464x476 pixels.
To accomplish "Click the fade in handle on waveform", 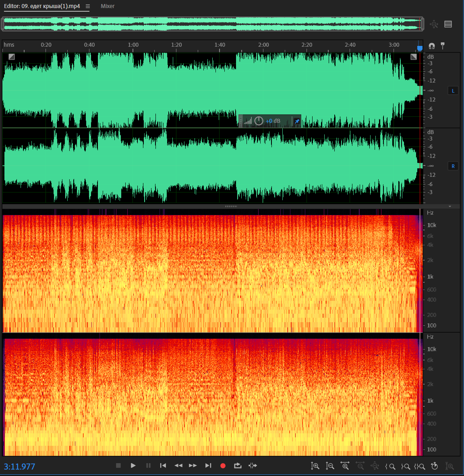I will 12,57.
